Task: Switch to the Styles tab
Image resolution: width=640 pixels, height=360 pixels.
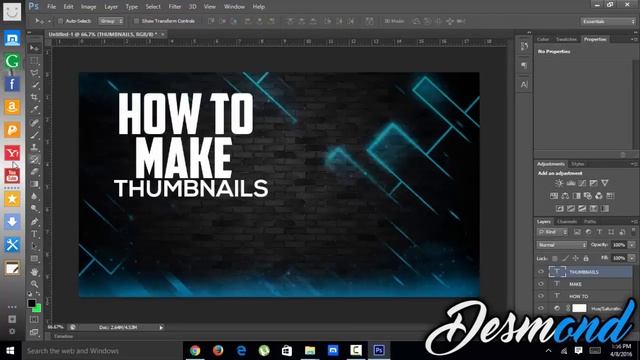Action: pyautogui.click(x=578, y=164)
